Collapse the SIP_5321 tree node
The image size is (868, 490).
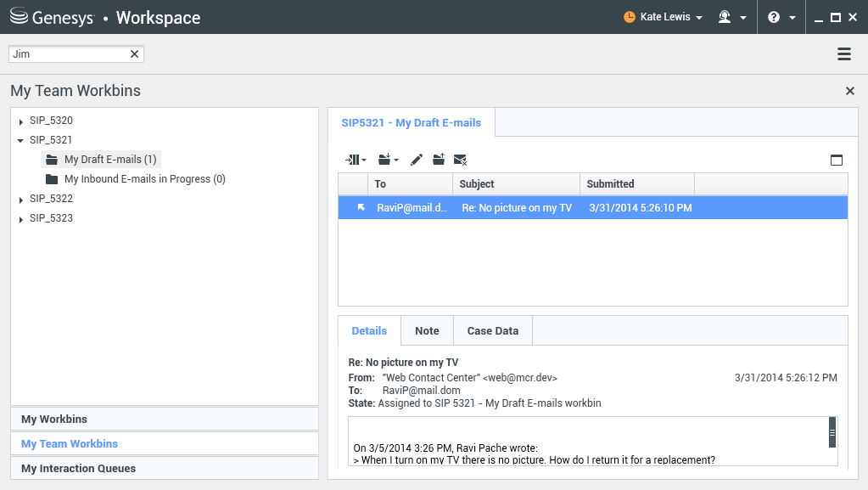20,141
